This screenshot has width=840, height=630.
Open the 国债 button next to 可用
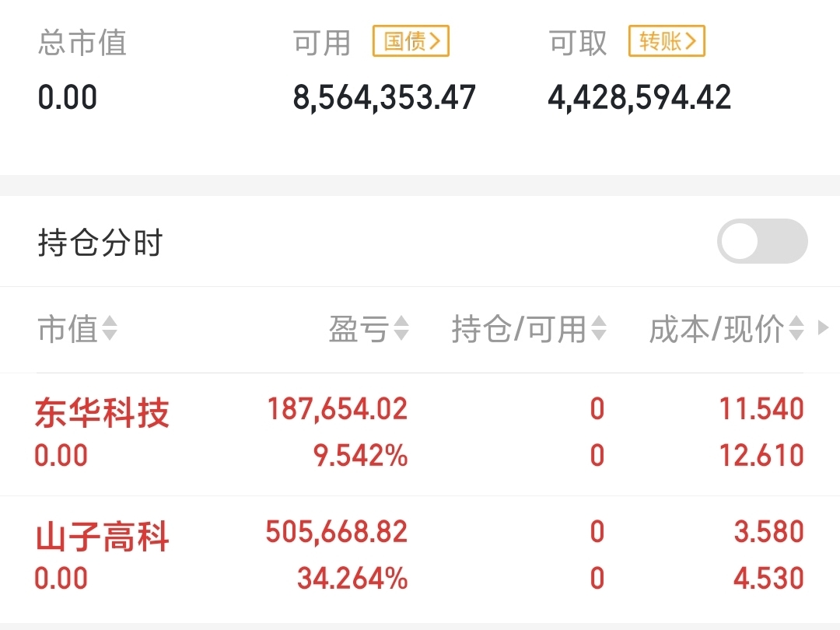click(x=411, y=41)
